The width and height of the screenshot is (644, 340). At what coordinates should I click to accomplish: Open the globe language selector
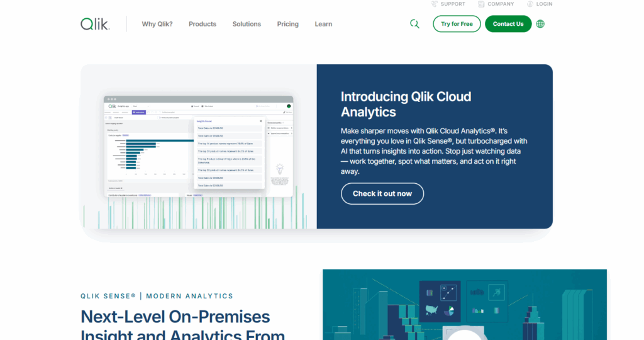pos(540,24)
